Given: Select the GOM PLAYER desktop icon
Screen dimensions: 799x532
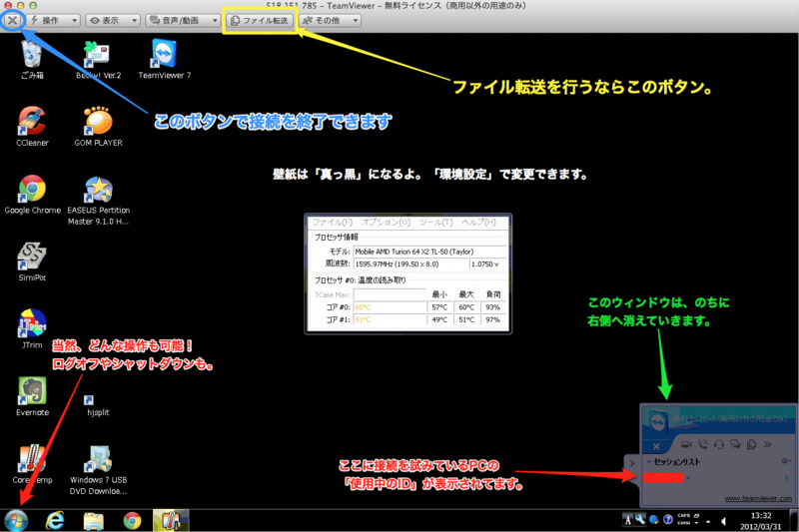Looking at the screenshot, I should click(98, 127).
